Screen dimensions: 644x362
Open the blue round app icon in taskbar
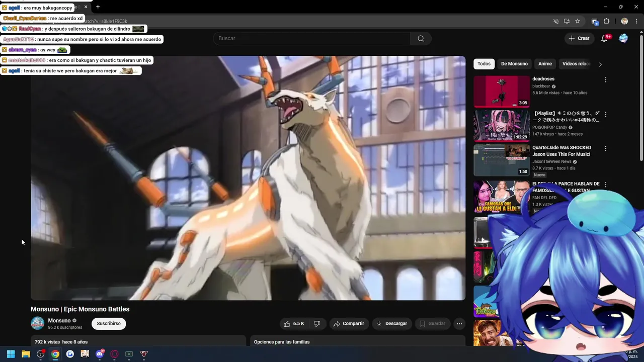tap(70, 354)
